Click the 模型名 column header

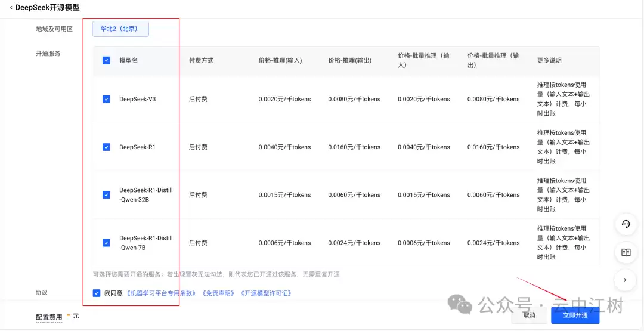(x=129, y=60)
